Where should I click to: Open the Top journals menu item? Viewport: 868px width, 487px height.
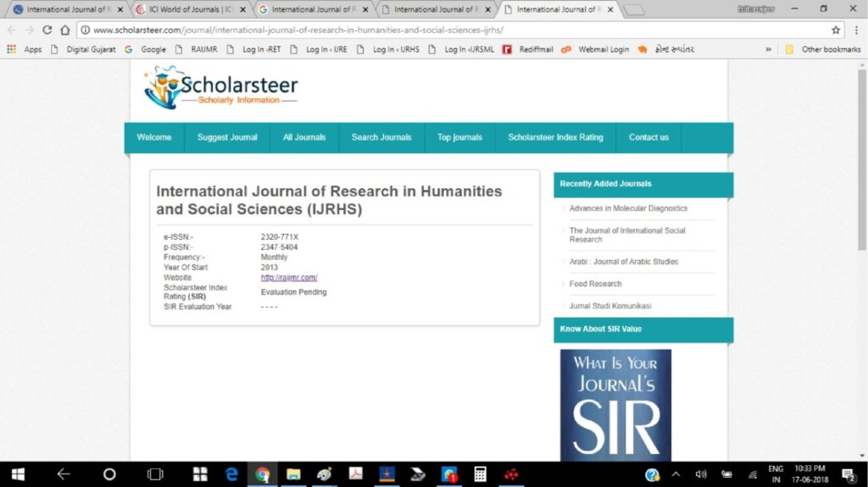tap(459, 137)
